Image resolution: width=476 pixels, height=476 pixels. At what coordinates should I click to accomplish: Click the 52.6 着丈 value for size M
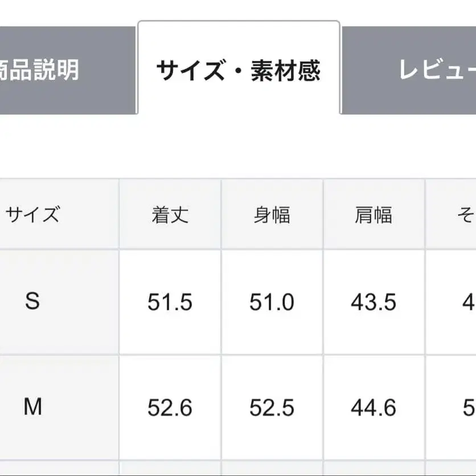point(171,407)
